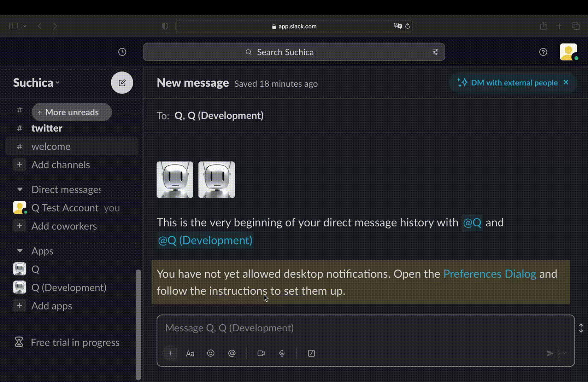Open slash shortcuts menu icon
588x382 pixels.
[311, 353]
